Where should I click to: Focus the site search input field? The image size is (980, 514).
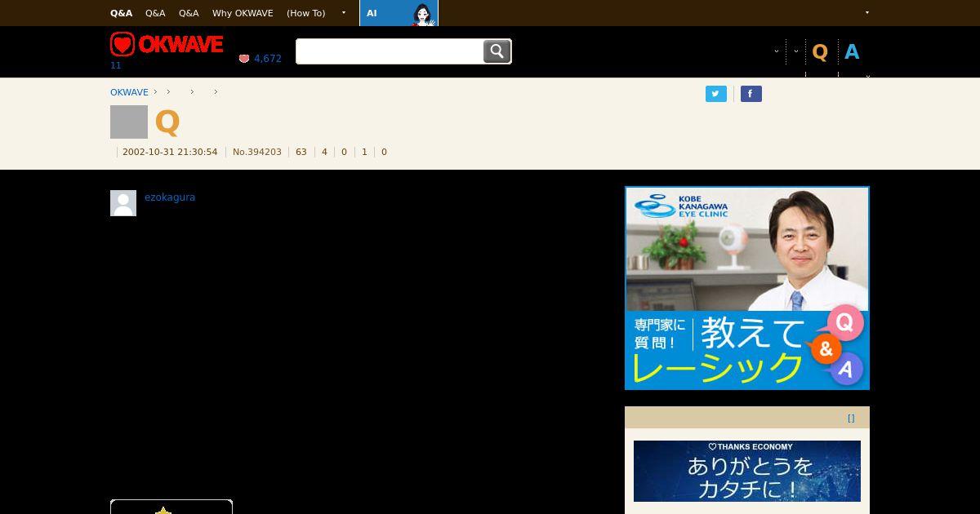click(390, 51)
